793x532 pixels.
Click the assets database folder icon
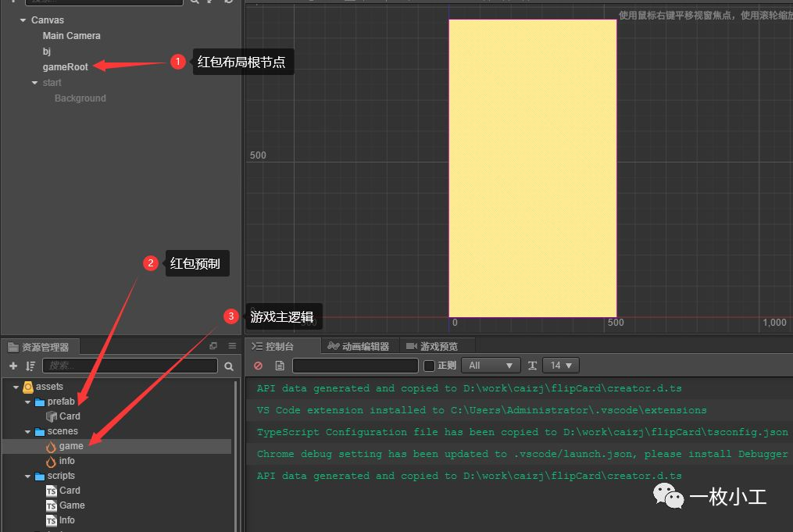tap(28, 387)
